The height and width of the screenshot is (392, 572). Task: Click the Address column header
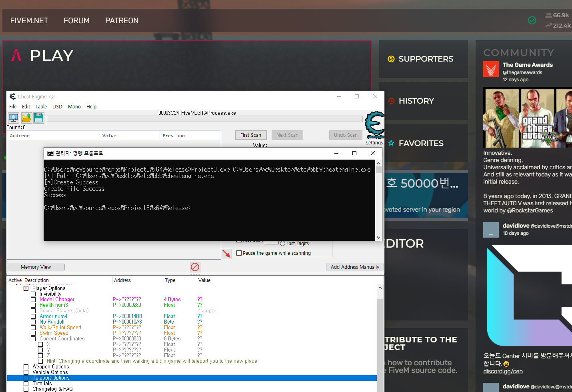(53, 136)
